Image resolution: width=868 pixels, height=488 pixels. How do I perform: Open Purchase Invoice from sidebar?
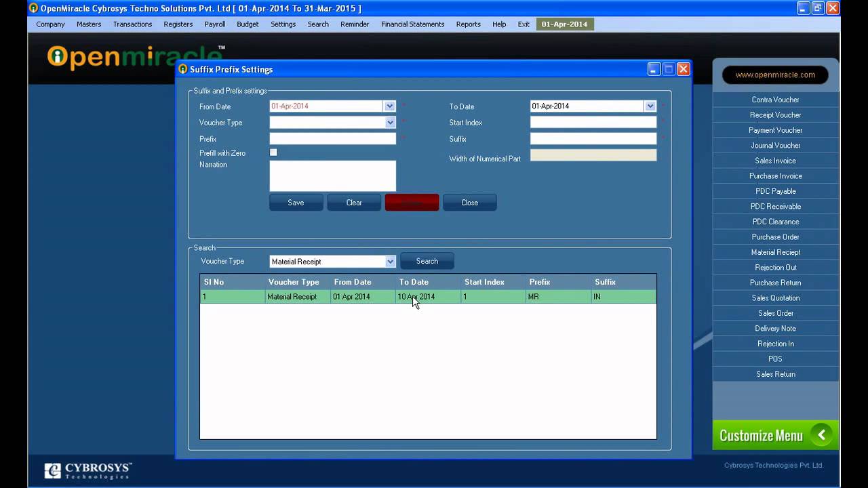click(775, 176)
